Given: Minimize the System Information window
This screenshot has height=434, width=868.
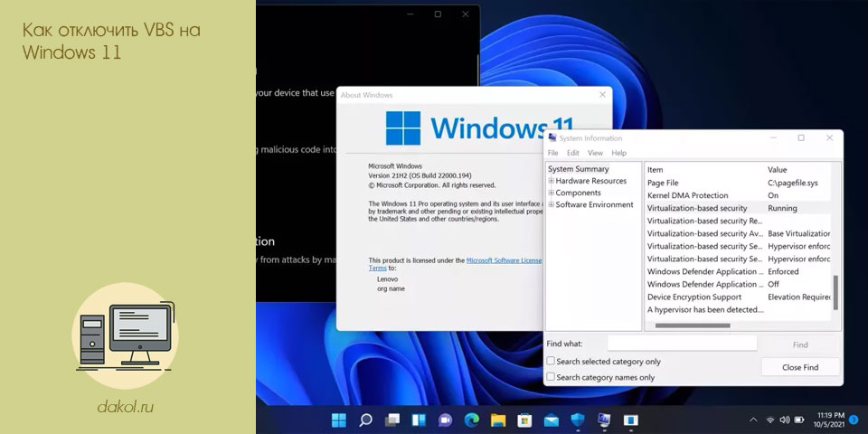Looking at the screenshot, I should point(773,137).
